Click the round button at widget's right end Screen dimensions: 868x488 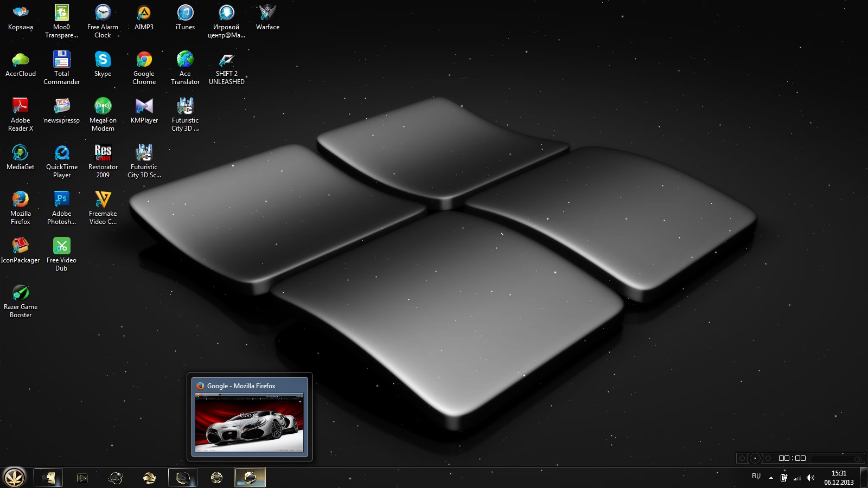point(857,459)
